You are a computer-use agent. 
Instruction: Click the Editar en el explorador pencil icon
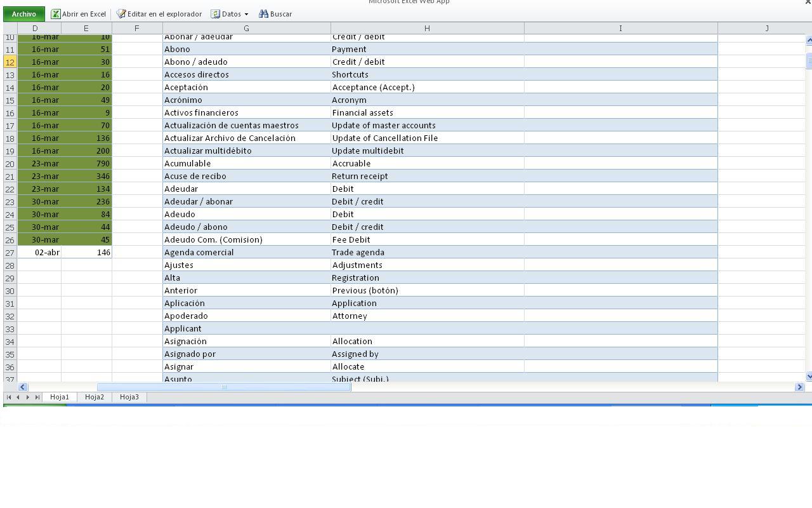coord(121,14)
